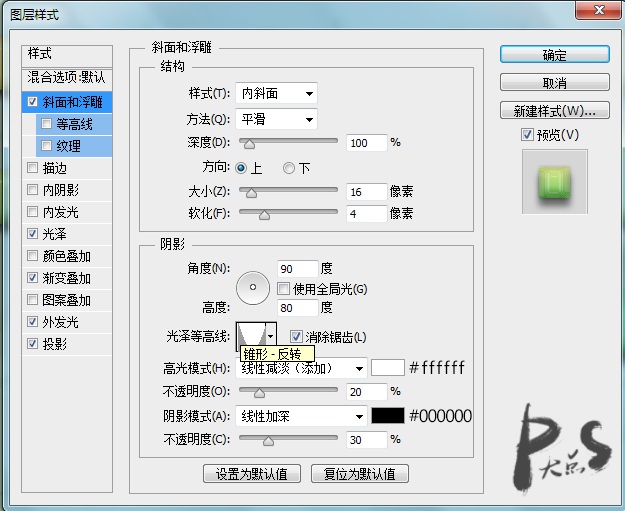Image resolution: width=625 pixels, height=511 pixels.
Task: Check the 描边 style checkbox
Action: pyautogui.click(x=32, y=168)
